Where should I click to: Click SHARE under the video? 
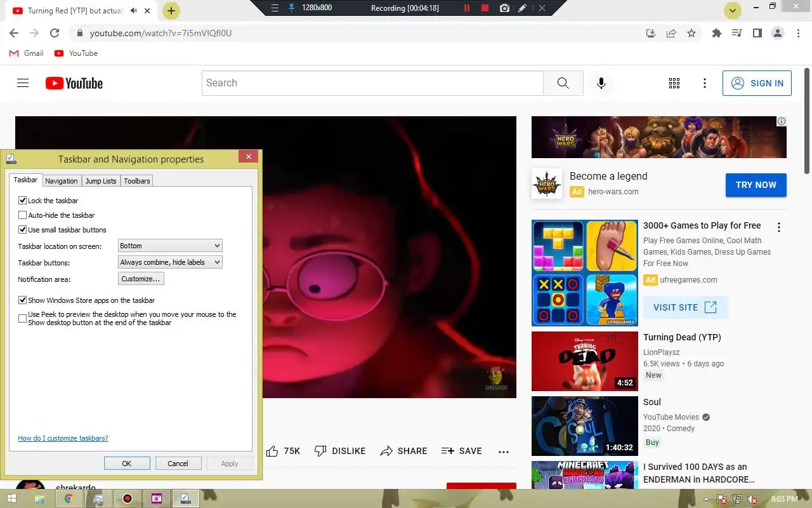(403, 451)
